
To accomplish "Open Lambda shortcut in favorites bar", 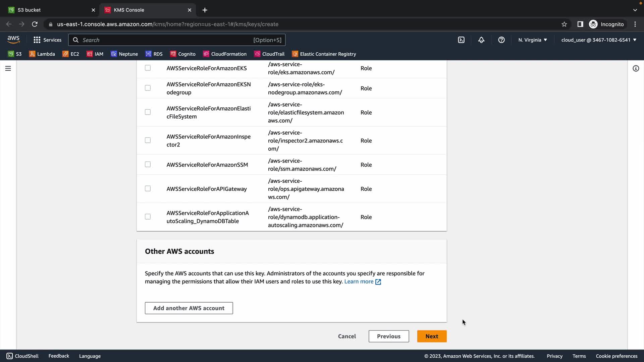I will click(x=42, y=54).
